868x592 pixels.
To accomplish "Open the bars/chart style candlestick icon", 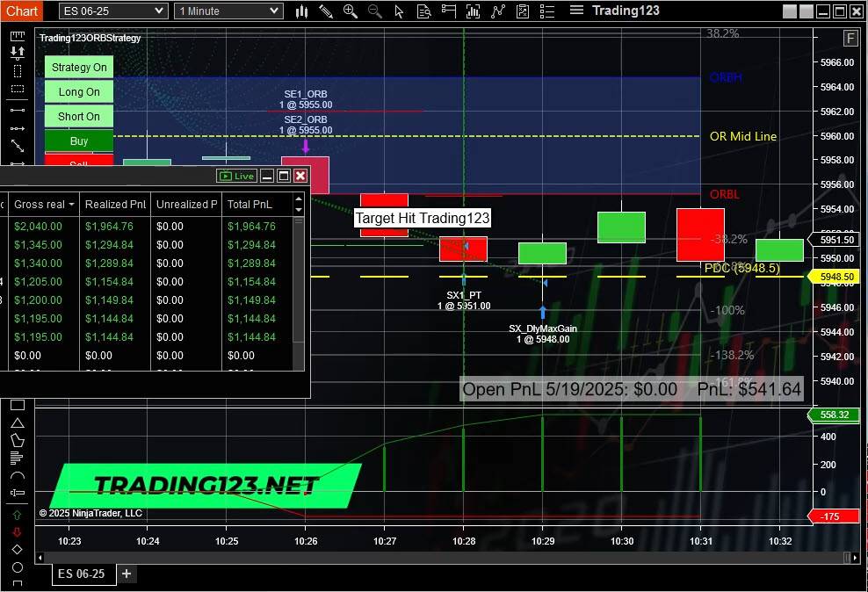I will click(x=301, y=11).
